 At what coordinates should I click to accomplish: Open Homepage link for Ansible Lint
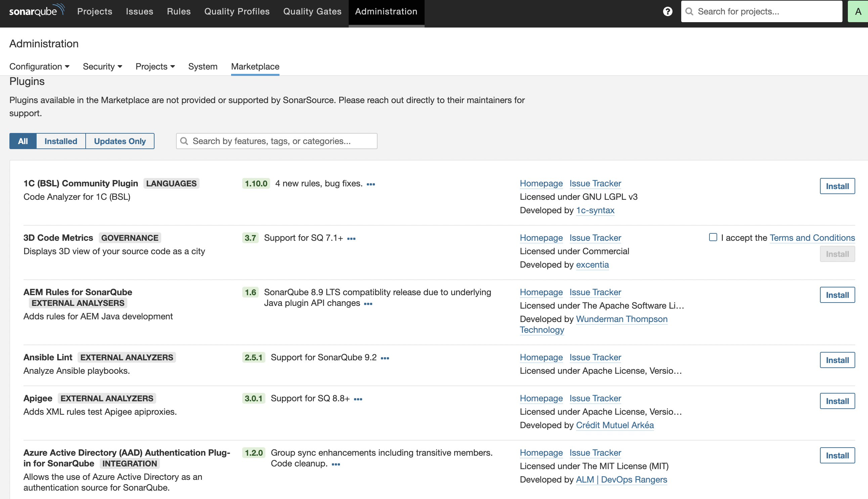pos(541,357)
